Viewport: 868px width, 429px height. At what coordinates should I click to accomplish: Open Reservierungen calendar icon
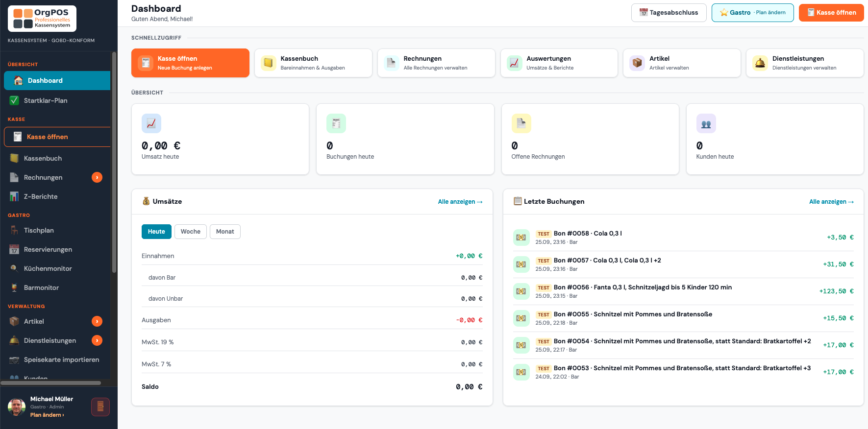[14, 249]
